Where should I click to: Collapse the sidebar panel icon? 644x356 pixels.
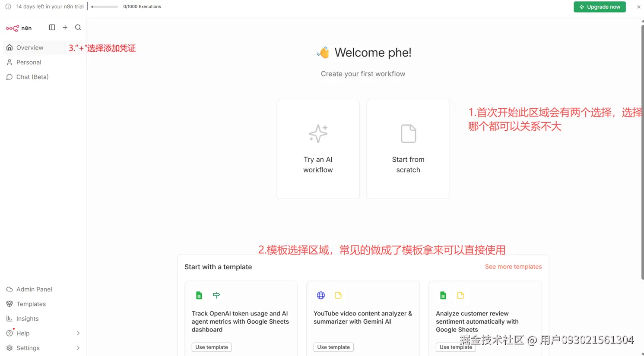(52, 28)
